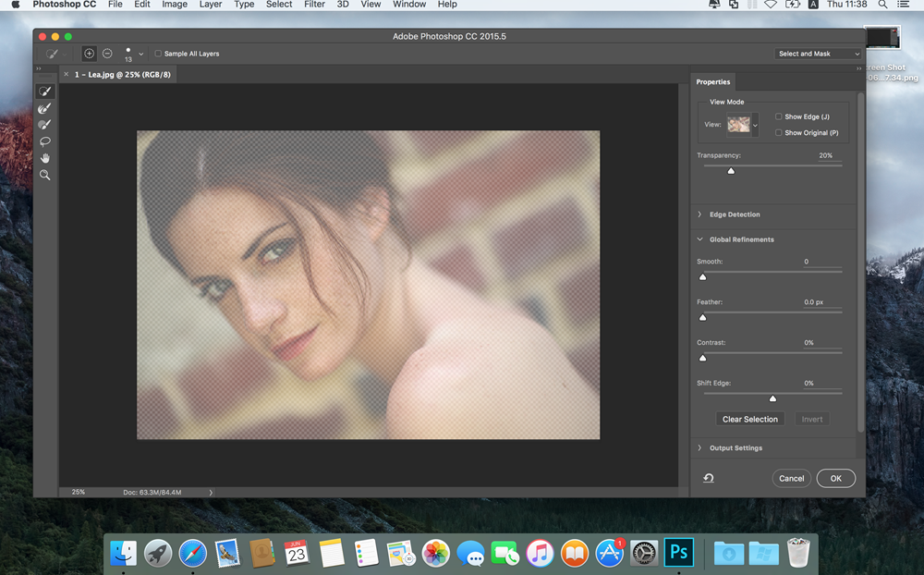The width and height of the screenshot is (924, 575).
Task: Open App Store from the dock
Action: pyautogui.click(x=609, y=553)
